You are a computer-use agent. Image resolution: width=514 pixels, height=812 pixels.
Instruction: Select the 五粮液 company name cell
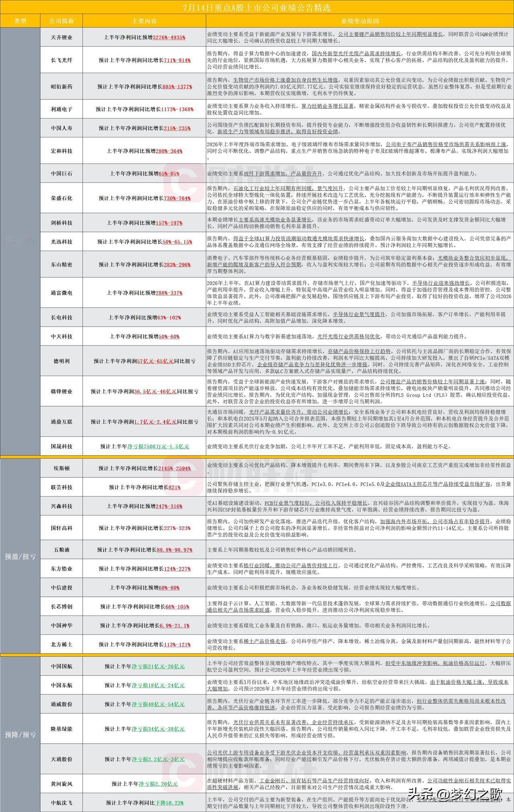tap(61, 550)
